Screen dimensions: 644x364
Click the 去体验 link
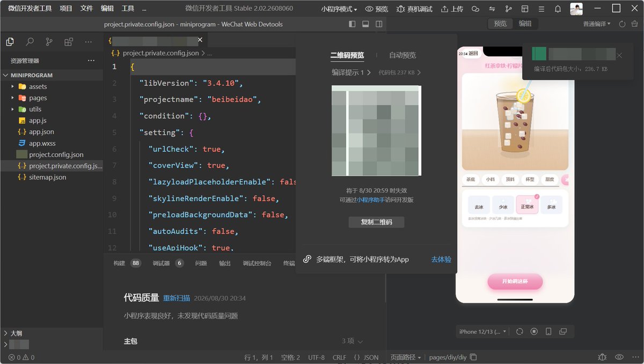pos(441,259)
